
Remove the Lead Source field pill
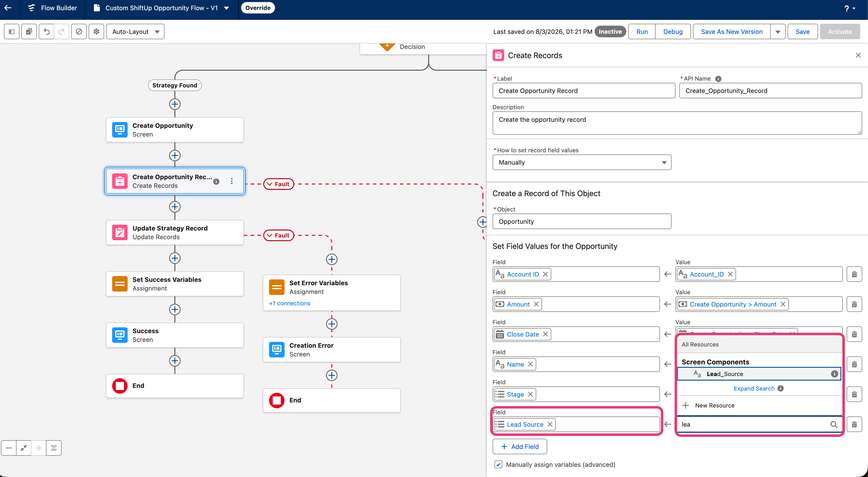pos(550,424)
